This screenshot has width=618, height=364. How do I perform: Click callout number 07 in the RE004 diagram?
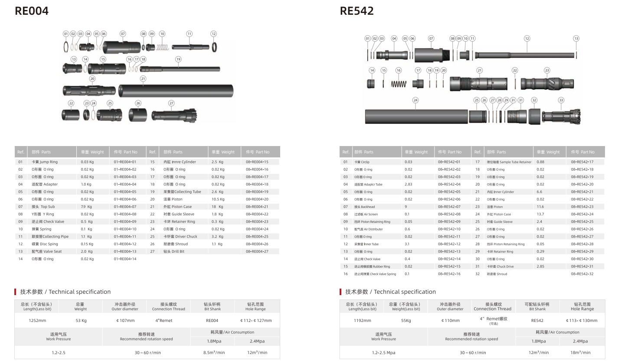(123, 34)
